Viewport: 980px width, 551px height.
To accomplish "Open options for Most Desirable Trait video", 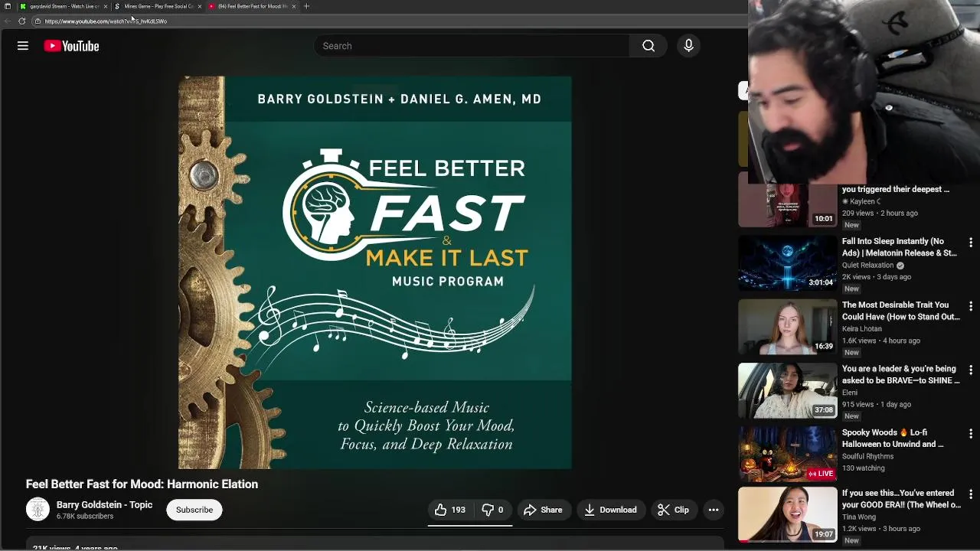I will 971,306.
